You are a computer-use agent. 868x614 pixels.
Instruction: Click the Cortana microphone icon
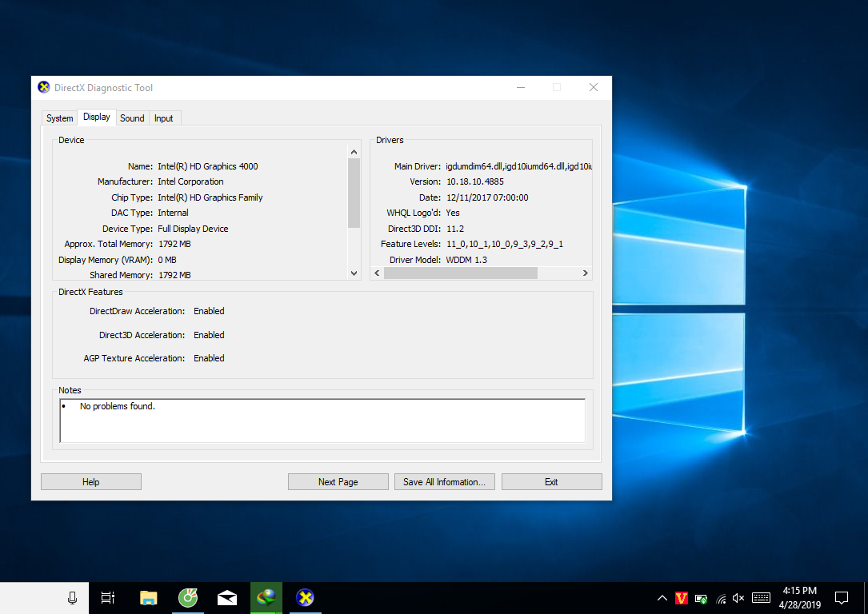click(x=72, y=598)
